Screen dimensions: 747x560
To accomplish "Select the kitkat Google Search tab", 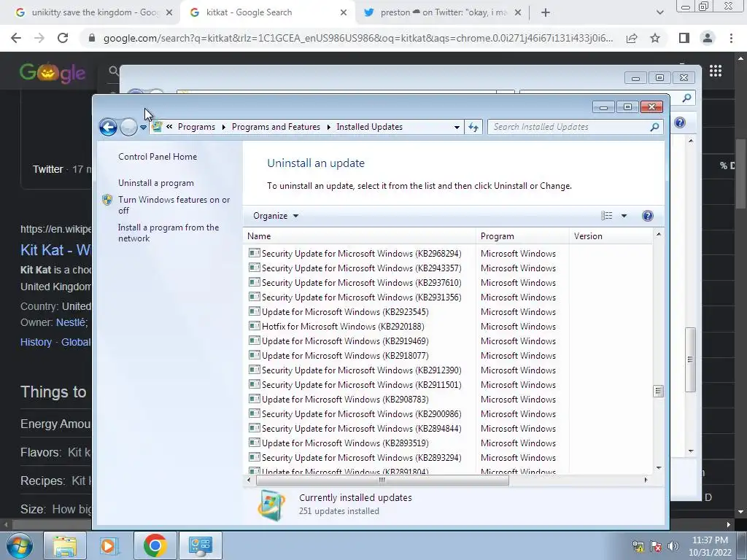I will pos(267,13).
